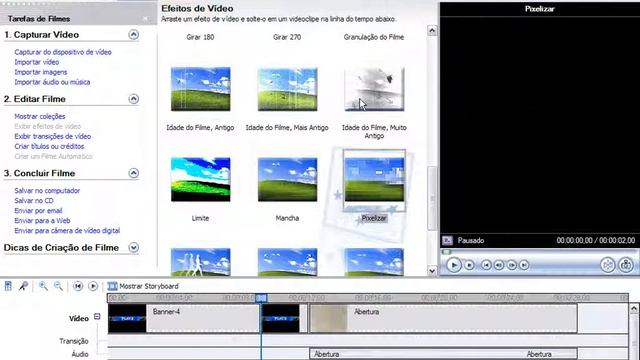Image resolution: width=640 pixels, height=360 pixels.
Task: Click the timeline vertical scroll up arrow
Action: (x=634, y=309)
